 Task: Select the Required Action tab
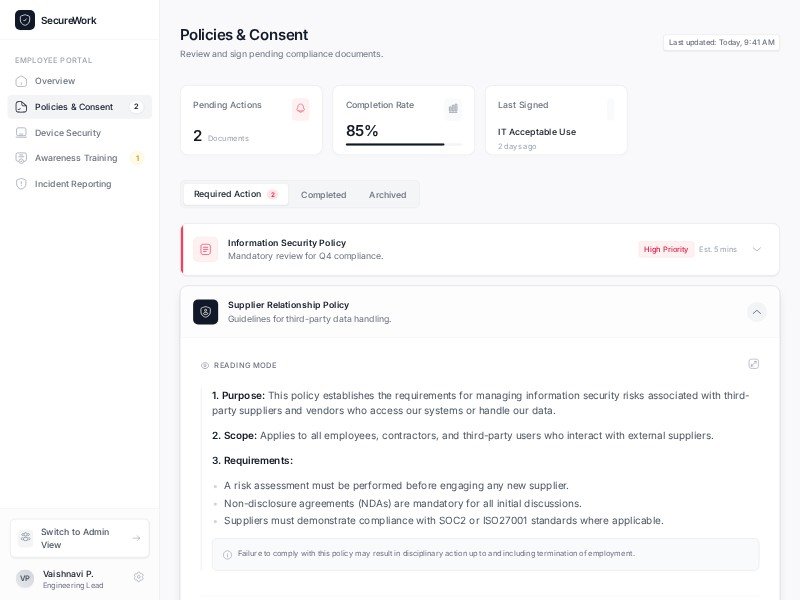[235, 194]
